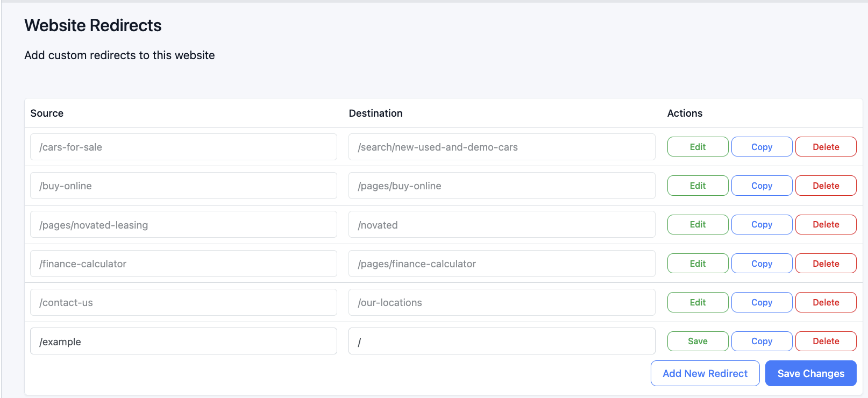
Task: Copy the /example redirect row
Action: point(762,341)
